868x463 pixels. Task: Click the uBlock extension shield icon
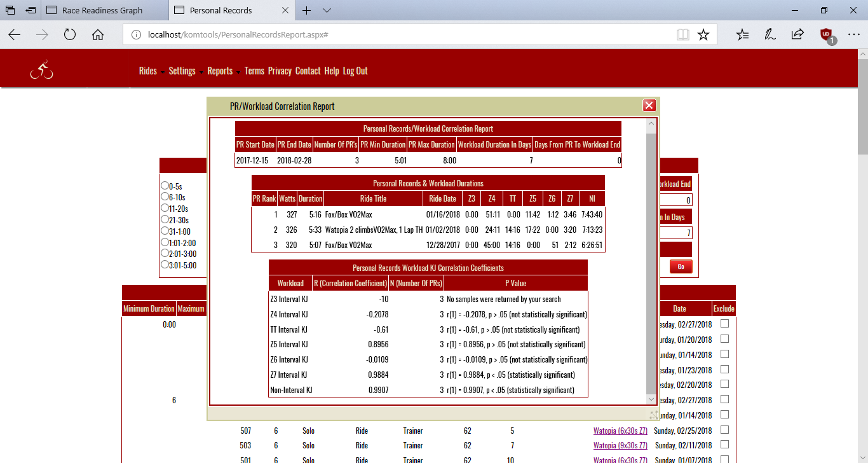coord(826,35)
